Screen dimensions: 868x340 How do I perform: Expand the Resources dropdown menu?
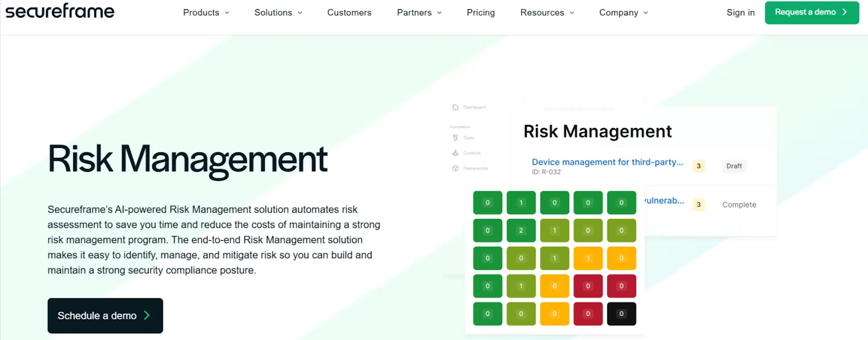click(547, 12)
